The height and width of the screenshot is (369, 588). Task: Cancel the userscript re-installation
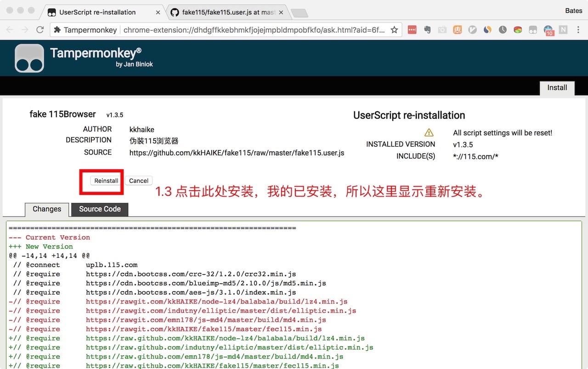(x=139, y=181)
